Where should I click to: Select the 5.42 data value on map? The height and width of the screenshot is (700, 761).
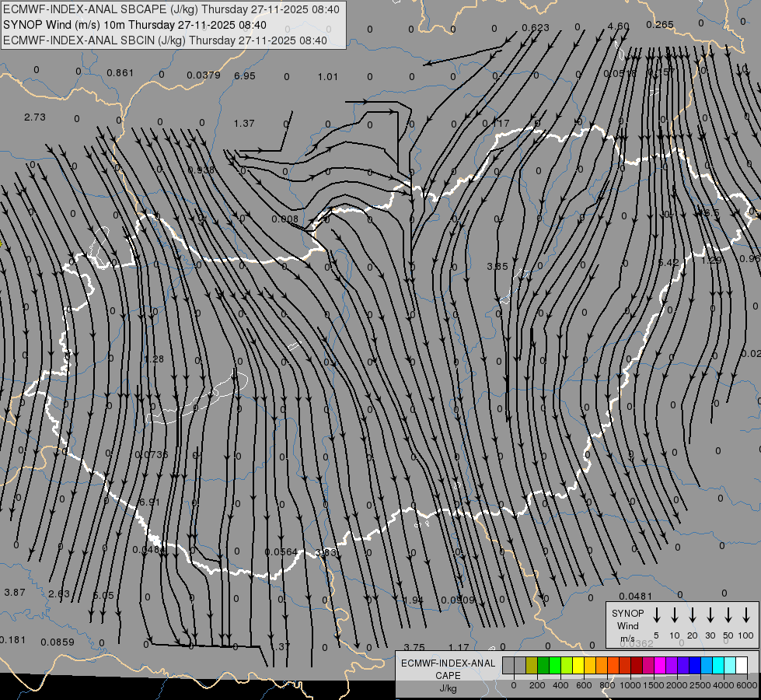[668, 263]
